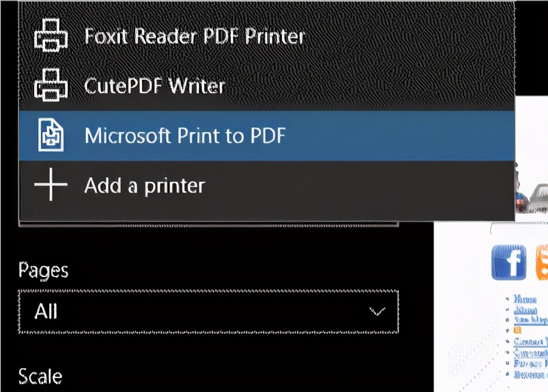Click the CutePDF Writer printer icon
The width and height of the screenshot is (548, 392).
coord(51,85)
